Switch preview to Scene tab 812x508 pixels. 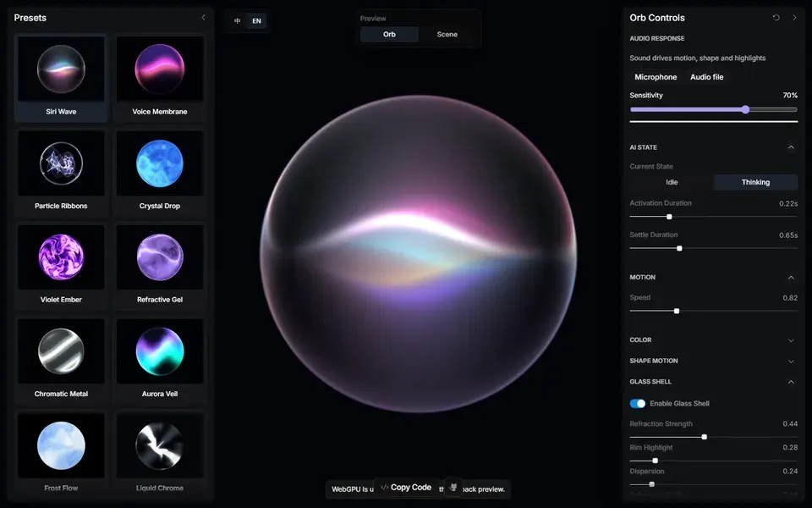(447, 34)
